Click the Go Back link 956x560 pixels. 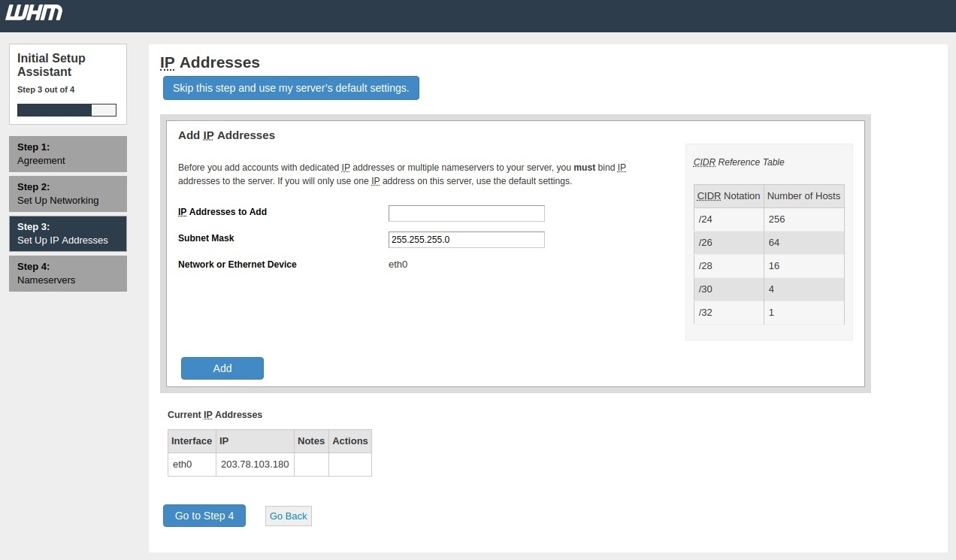pos(289,516)
